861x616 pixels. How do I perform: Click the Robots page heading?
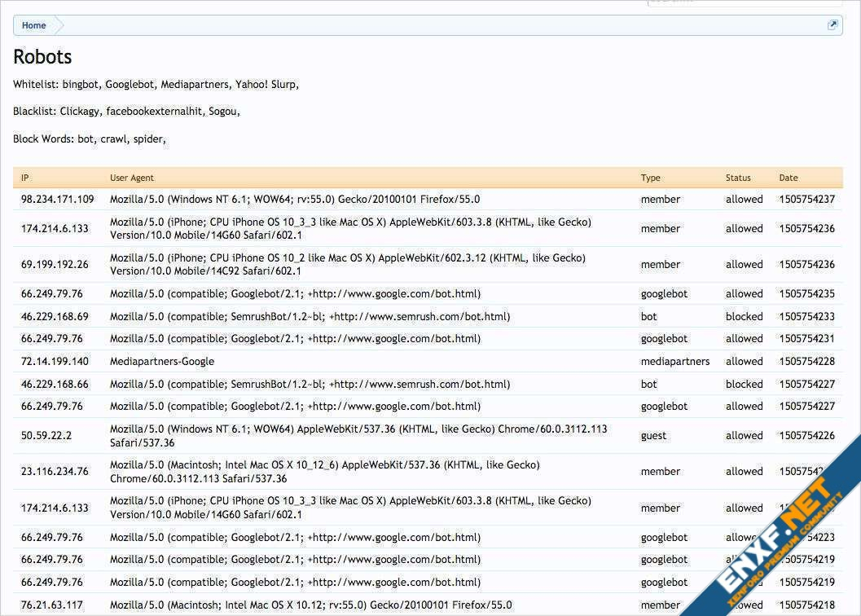(x=42, y=57)
